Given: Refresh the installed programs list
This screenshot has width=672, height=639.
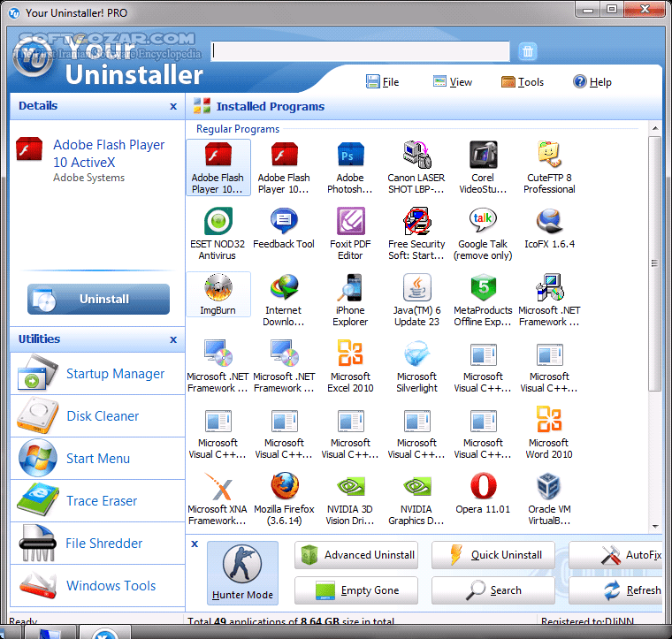Looking at the screenshot, I should pyautogui.click(x=616, y=590).
